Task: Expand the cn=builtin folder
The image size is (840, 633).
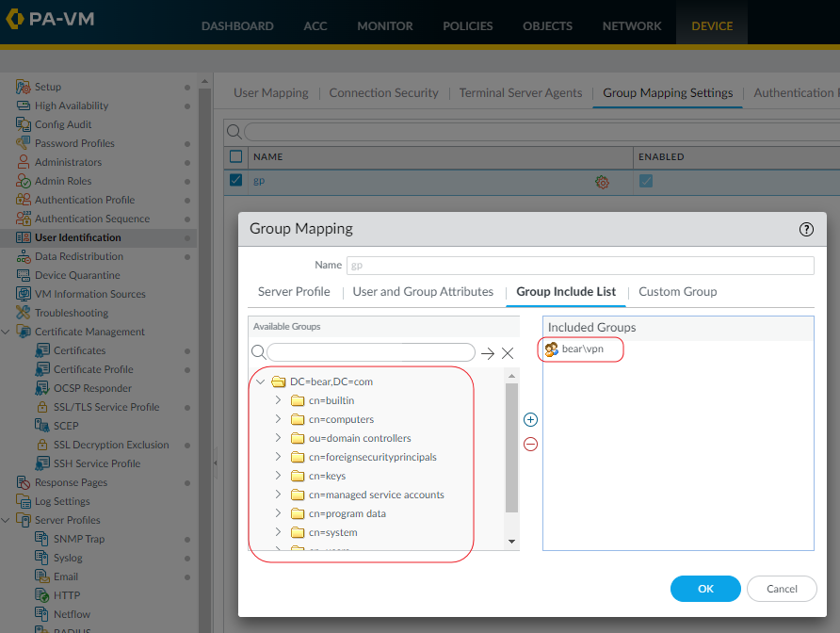Action: pos(279,400)
